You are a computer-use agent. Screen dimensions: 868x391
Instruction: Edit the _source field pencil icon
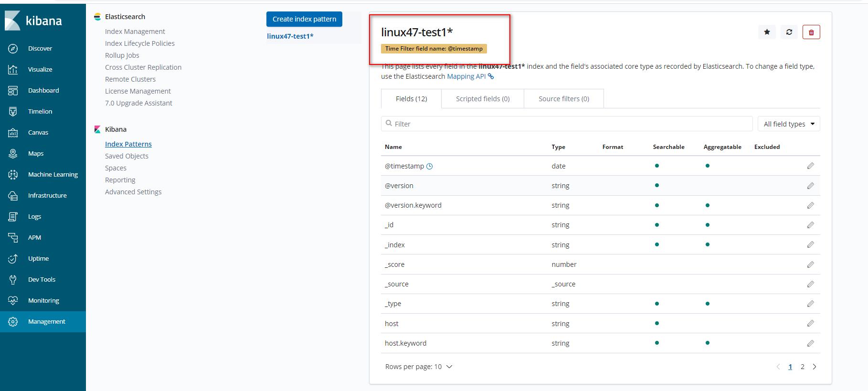coord(810,284)
